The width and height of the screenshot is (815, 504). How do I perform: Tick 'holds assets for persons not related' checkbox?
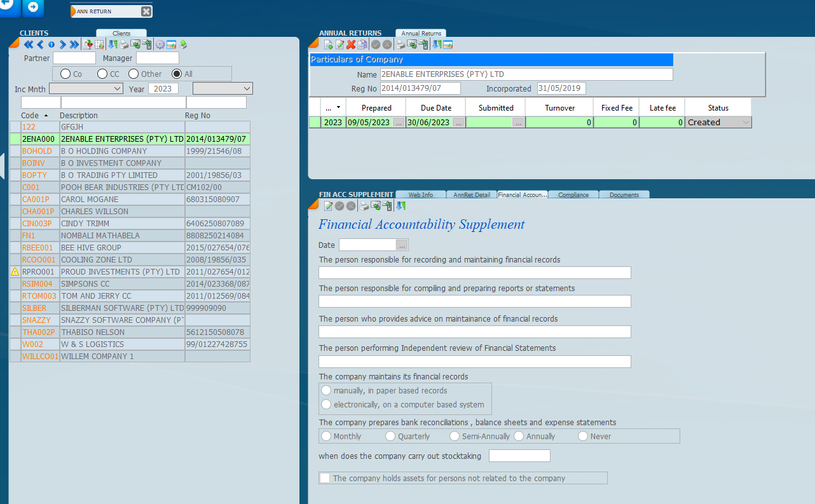point(325,478)
